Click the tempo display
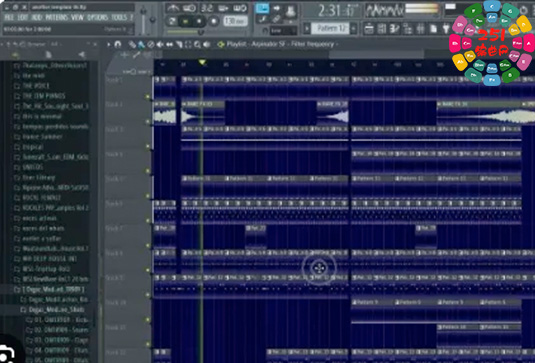The height and width of the screenshot is (363, 535). coord(235,21)
